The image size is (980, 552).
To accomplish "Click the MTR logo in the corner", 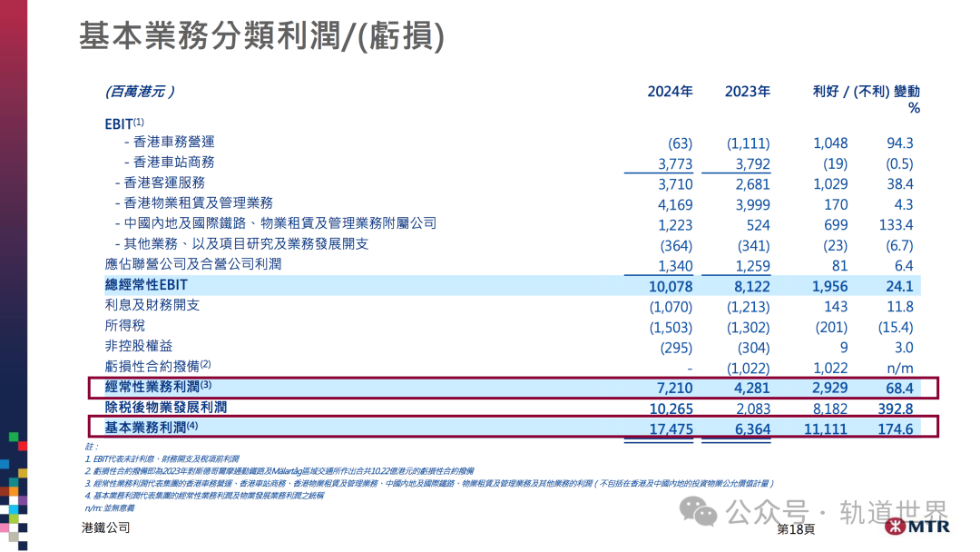I will 916,527.
